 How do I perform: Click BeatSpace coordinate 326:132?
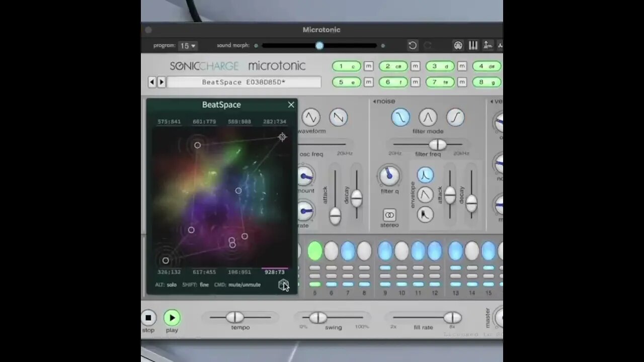pyautogui.click(x=169, y=272)
